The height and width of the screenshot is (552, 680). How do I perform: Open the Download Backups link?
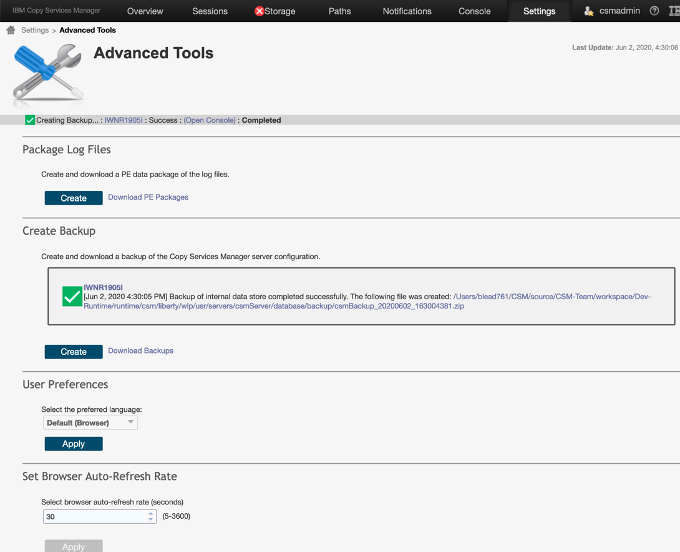coord(141,350)
